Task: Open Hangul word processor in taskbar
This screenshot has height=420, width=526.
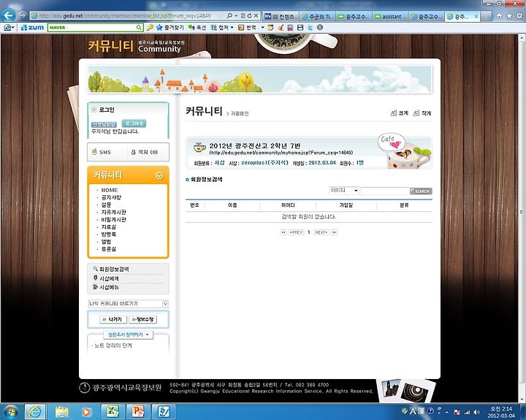Action: coord(164,411)
